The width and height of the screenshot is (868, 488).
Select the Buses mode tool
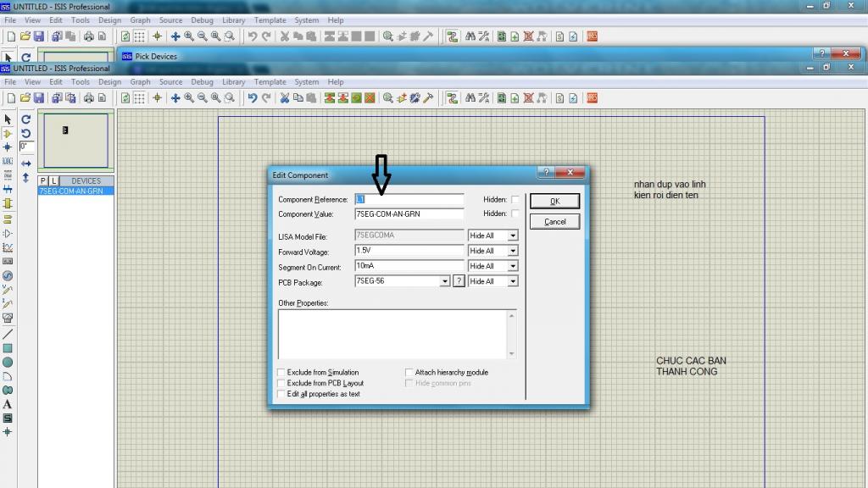(7, 189)
